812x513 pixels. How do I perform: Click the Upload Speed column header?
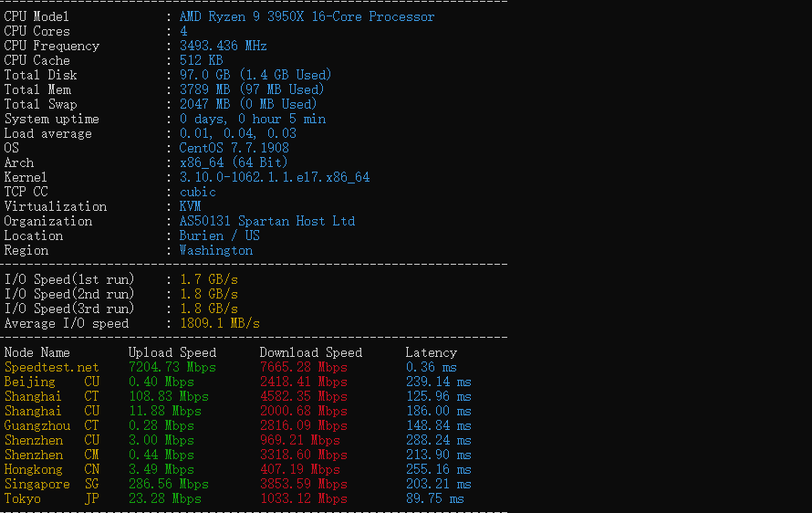click(172, 352)
